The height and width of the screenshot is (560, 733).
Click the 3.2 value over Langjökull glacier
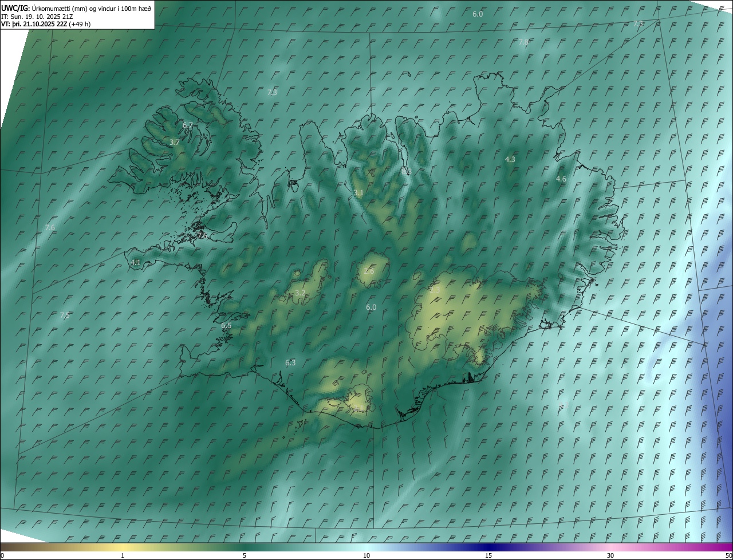pyautogui.click(x=299, y=293)
